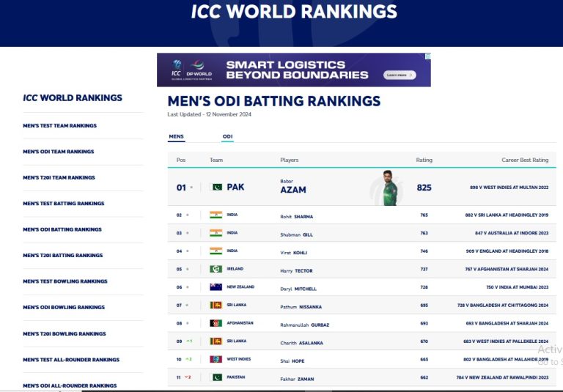This screenshot has width=563, height=392.
Task: Open Virat Kohli's player entry
Action: [294, 253]
